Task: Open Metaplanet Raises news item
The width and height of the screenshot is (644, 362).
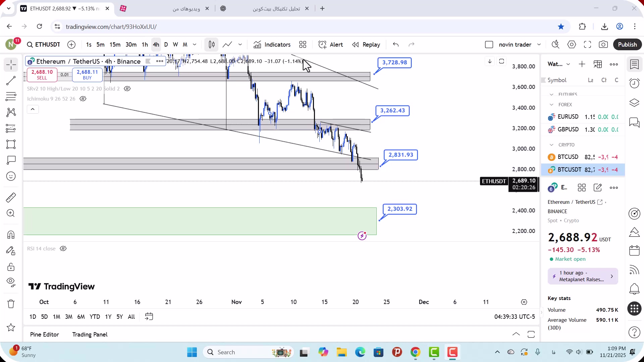Action: [x=583, y=276]
